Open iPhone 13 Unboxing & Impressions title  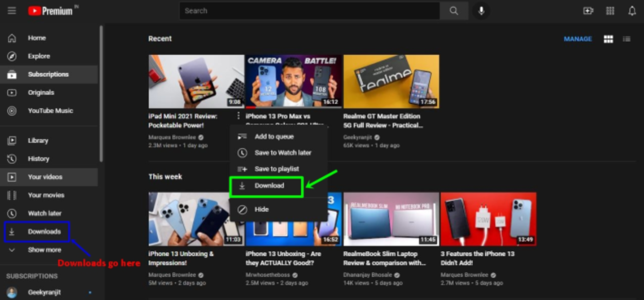click(181, 258)
